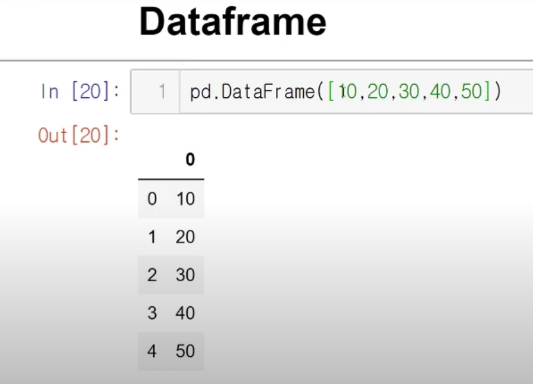The width and height of the screenshot is (533, 384).
Task: Select the In [20] input prompt
Action: (80, 91)
